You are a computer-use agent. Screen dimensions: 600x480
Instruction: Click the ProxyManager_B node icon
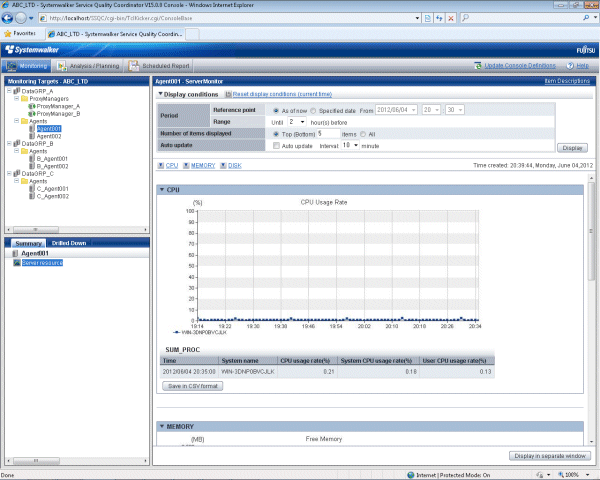(x=32, y=114)
